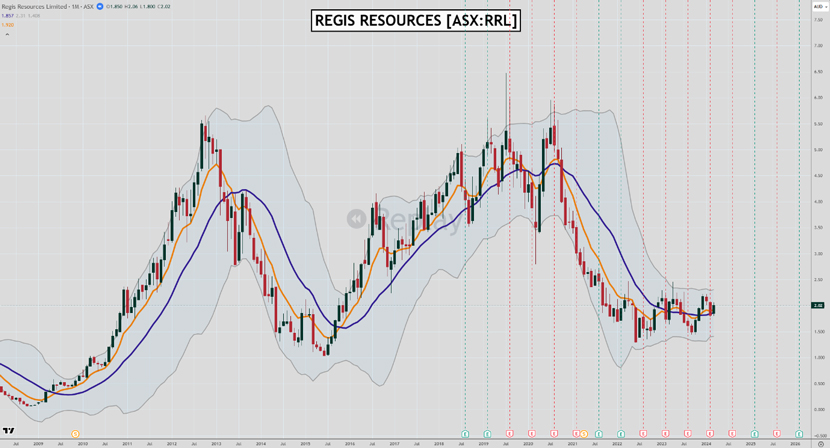The height and width of the screenshot is (448, 830).
Task: Open the TradingView logo link
Action: [8, 431]
